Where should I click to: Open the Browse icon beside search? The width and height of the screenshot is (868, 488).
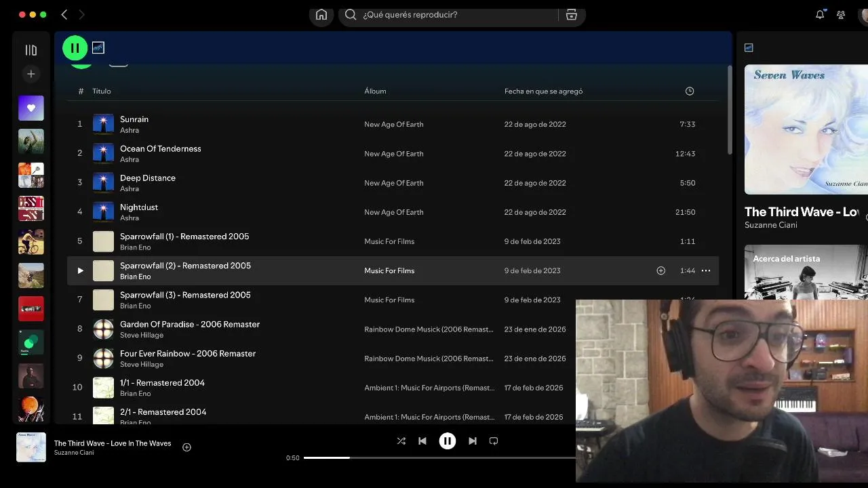[572, 15]
